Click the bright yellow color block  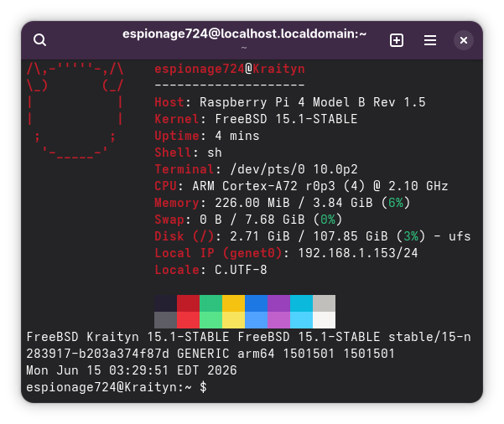[x=233, y=320]
